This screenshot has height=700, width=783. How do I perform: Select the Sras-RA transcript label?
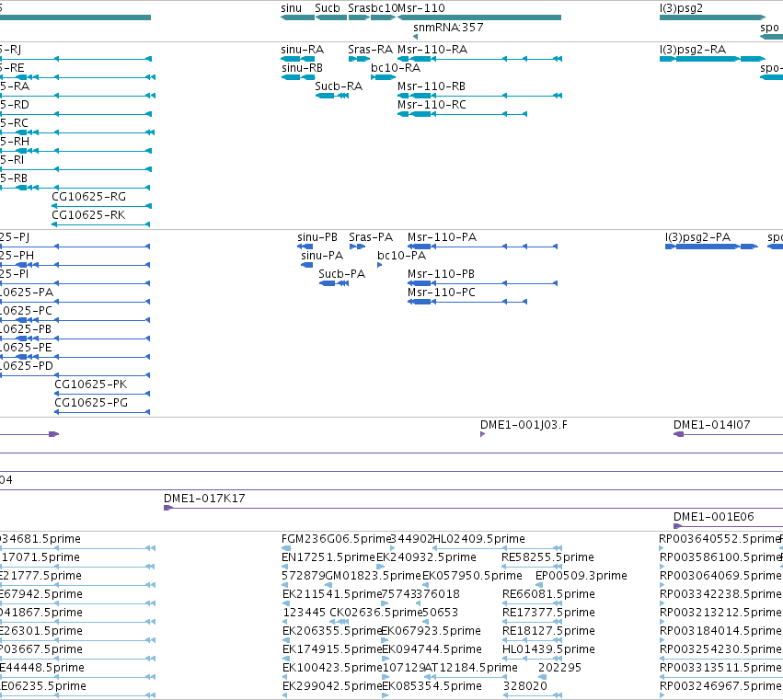(370, 50)
